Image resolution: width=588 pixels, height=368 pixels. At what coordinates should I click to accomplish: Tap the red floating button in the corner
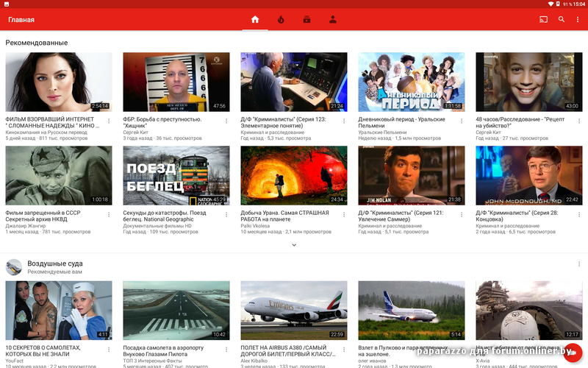pyautogui.click(x=573, y=353)
